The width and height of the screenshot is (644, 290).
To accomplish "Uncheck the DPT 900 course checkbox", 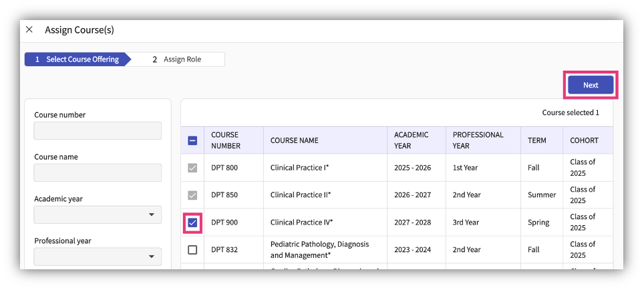I will (x=192, y=223).
